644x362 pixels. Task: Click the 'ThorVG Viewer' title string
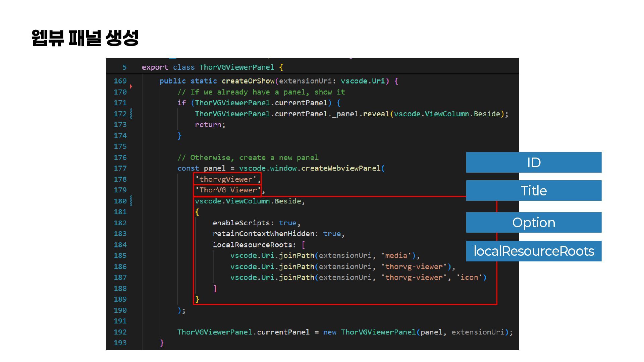[x=228, y=190]
